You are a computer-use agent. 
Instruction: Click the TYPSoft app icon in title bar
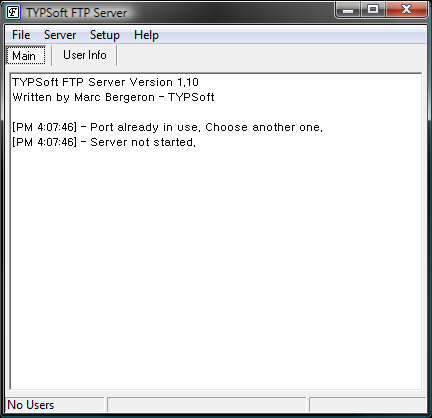click(x=13, y=13)
